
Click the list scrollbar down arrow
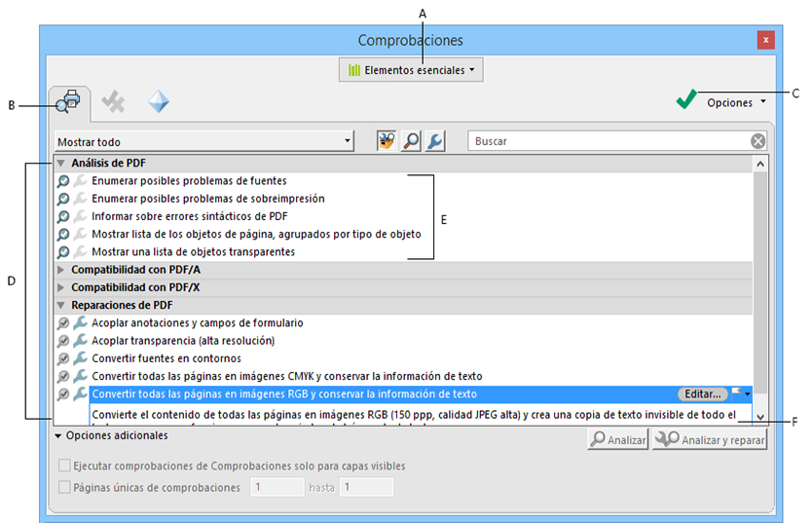pyautogui.click(x=760, y=417)
